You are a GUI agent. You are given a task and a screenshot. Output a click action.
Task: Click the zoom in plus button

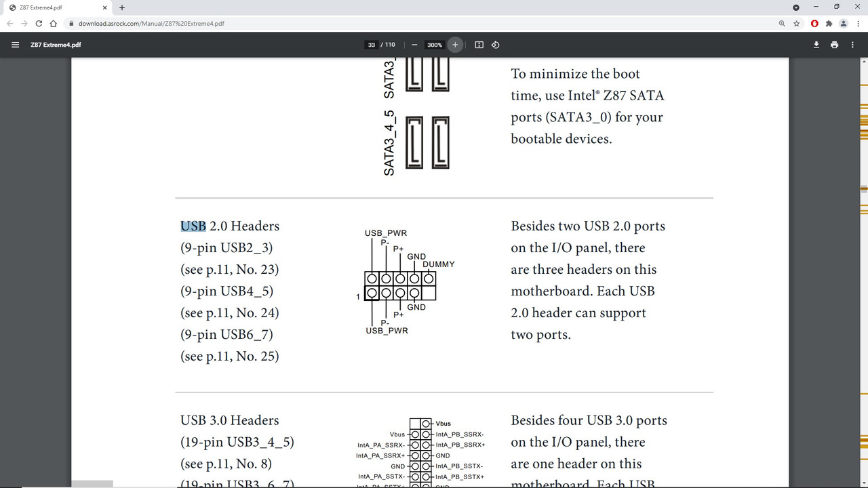(455, 45)
